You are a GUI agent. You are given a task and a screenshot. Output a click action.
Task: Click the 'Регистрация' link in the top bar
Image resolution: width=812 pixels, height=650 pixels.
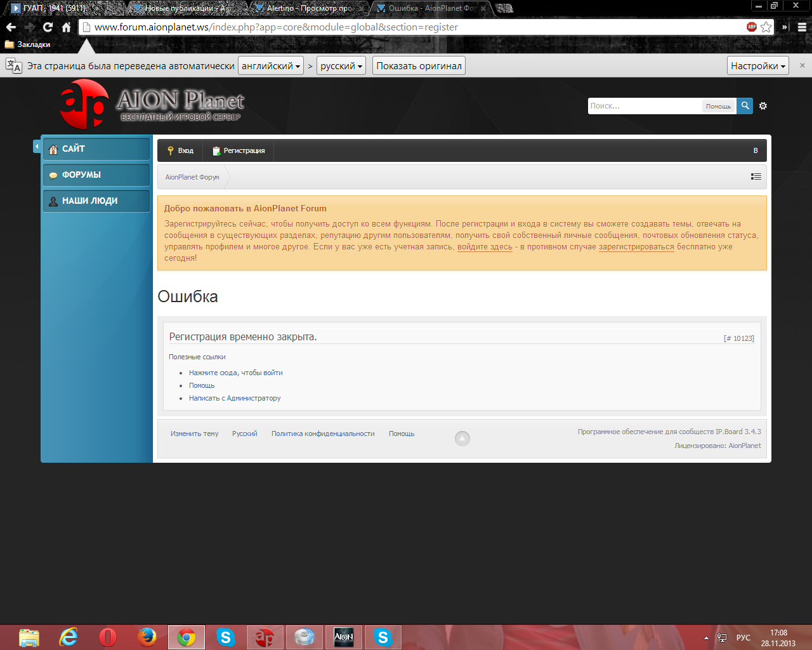(x=239, y=150)
